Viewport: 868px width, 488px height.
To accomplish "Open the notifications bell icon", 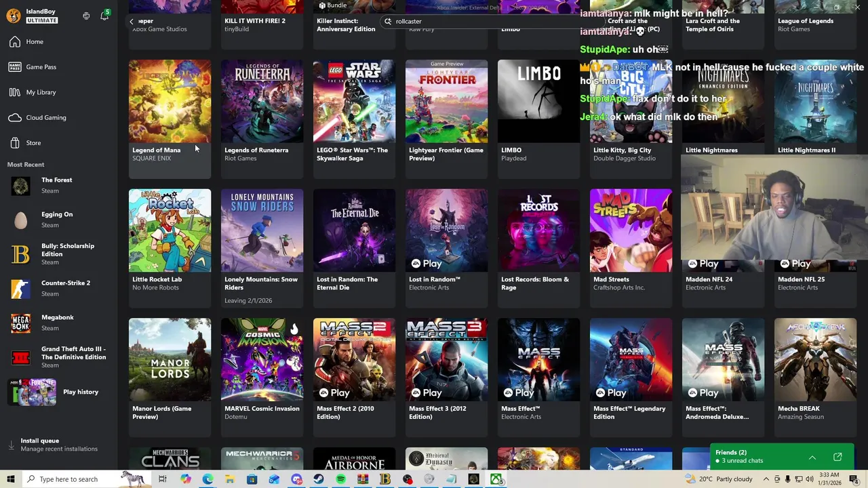I will 104,16.
